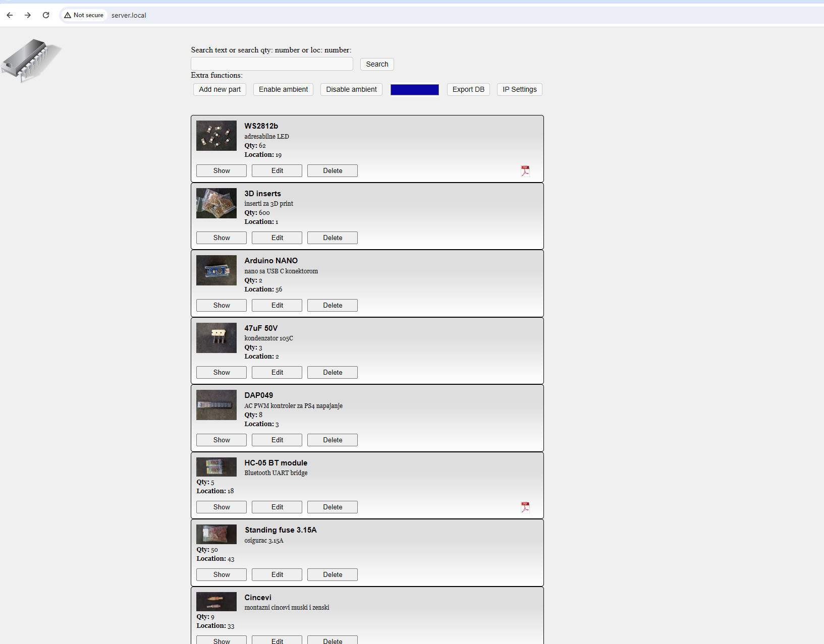Viewport: 824px width, 644px height.
Task: Click the Not secure warning badge
Action: (x=84, y=15)
